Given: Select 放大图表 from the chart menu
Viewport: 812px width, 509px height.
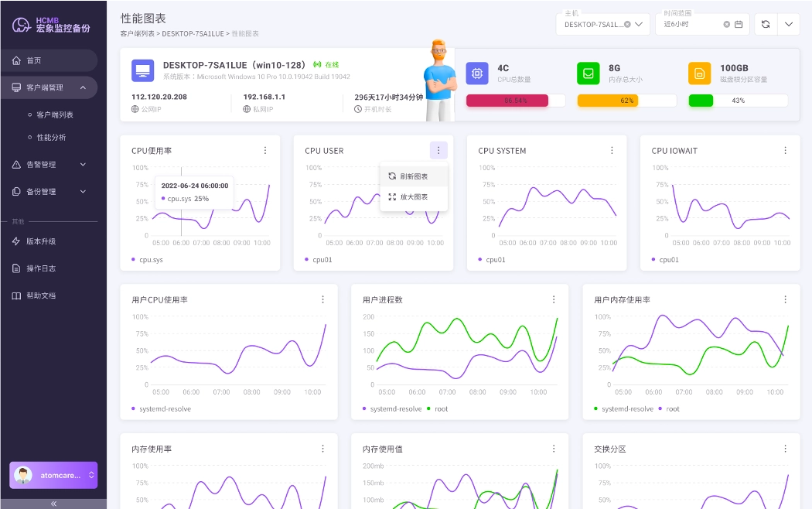Looking at the screenshot, I should point(414,197).
